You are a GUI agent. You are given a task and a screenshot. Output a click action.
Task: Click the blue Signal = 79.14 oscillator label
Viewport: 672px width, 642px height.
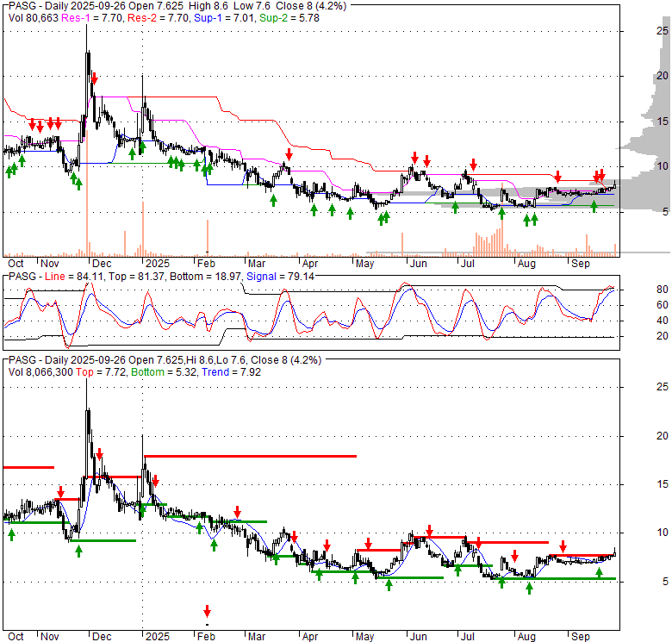[280, 277]
